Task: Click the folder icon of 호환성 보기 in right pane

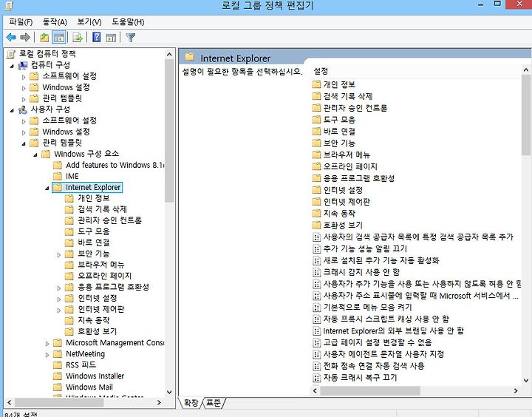Action: point(316,225)
